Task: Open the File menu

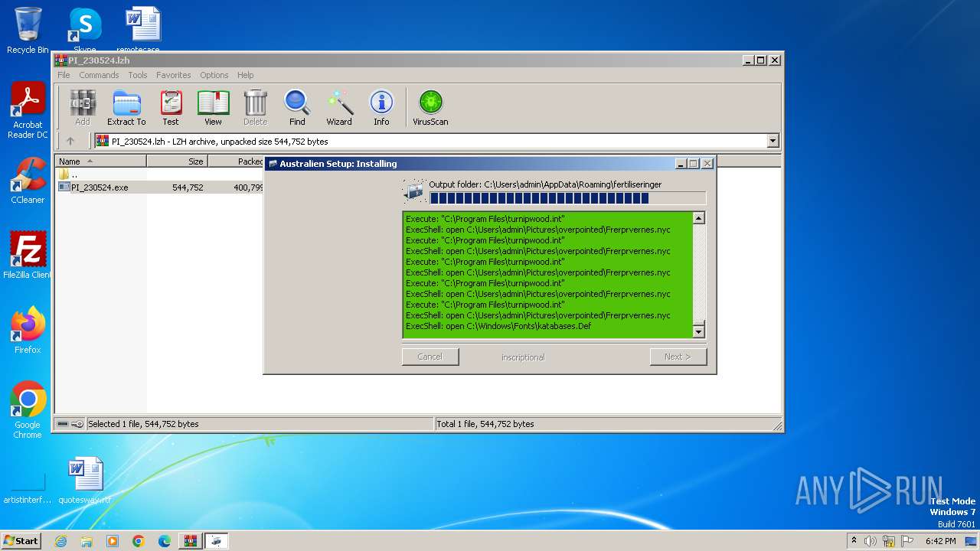Action: 64,75
